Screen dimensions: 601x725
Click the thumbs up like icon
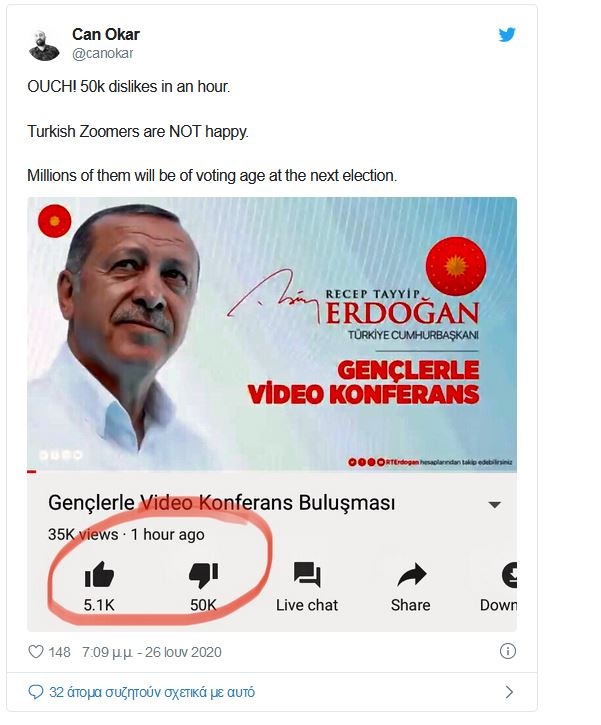[x=99, y=575]
